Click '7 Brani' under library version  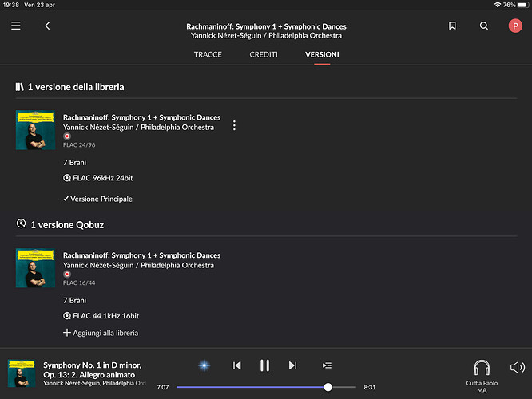(x=74, y=163)
